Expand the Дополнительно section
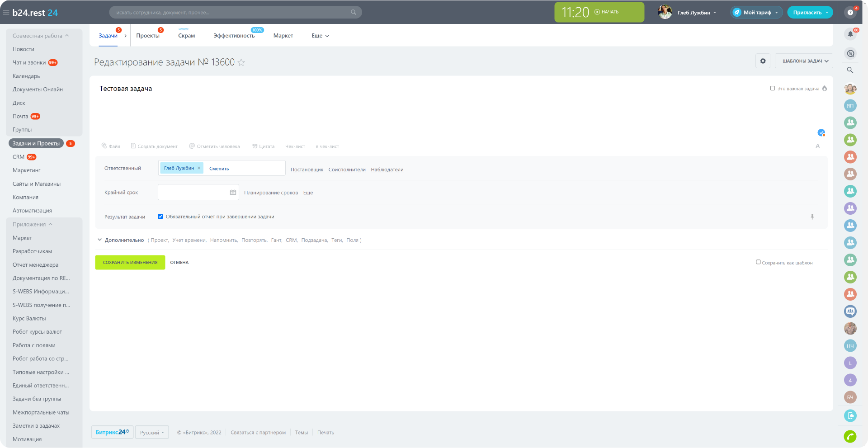The image size is (868, 448). (x=124, y=240)
